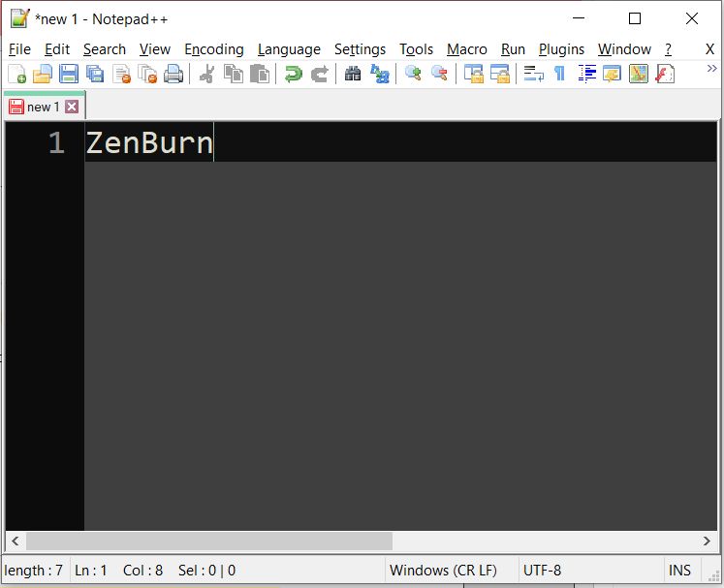Image resolution: width=724 pixels, height=588 pixels.
Task: Open document map icon
Action: (x=639, y=74)
